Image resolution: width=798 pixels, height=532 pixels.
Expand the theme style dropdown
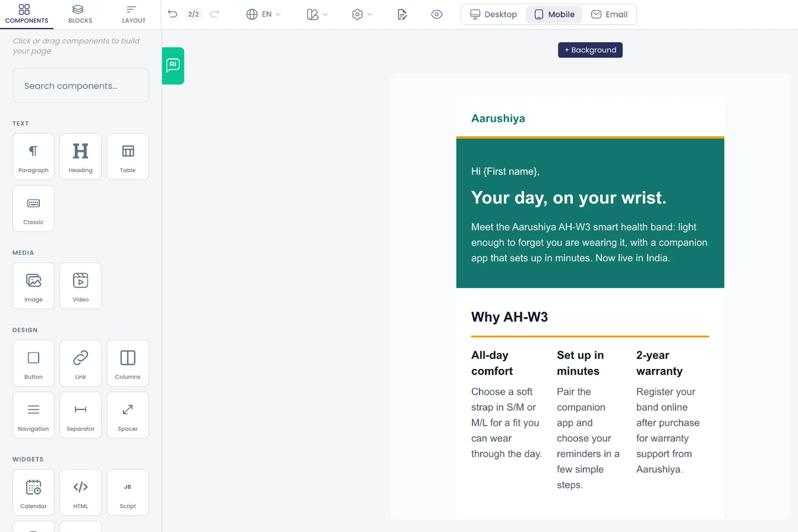point(317,15)
